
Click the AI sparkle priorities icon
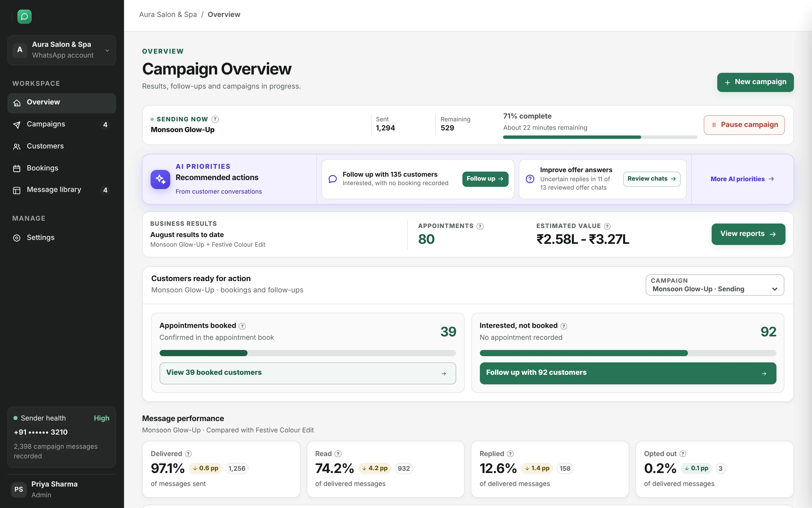pyautogui.click(x=160, y=179)
